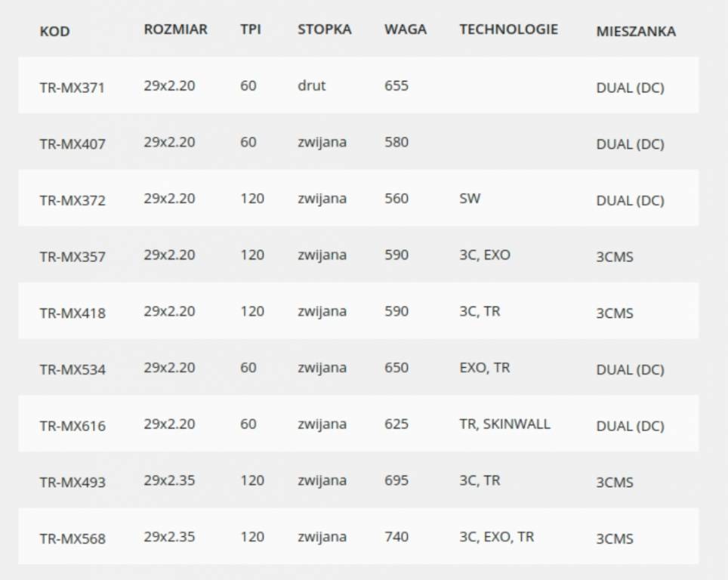This screenshot has width=728, height=580.
Task: Click the TECHNOLOGIE column header
Action: pos(509,29)
